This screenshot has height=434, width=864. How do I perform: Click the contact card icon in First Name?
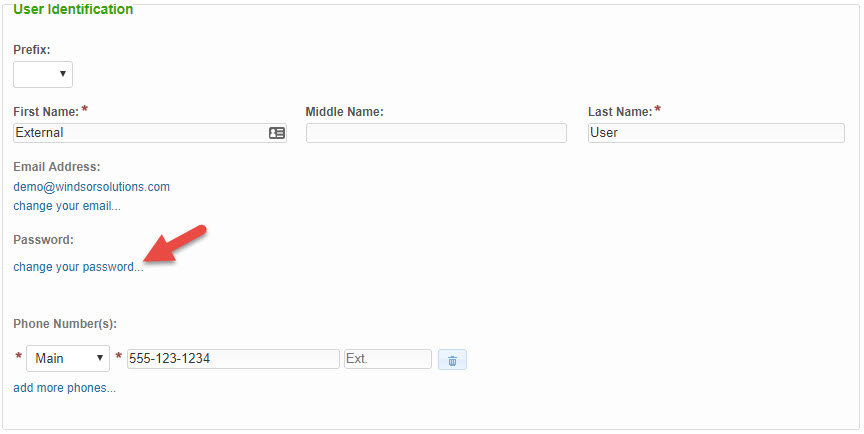pos(277,133)
